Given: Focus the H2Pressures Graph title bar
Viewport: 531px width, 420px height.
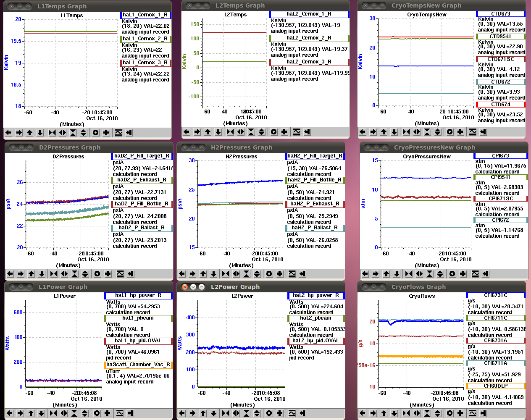Looking at the screenshot, I should tap(260, 147).
